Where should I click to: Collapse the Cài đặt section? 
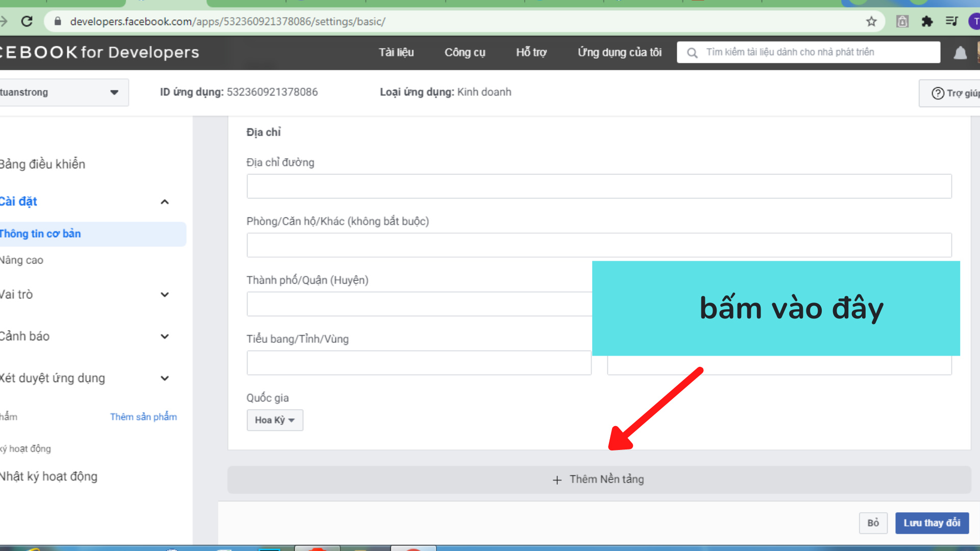[x=164, y=202]
